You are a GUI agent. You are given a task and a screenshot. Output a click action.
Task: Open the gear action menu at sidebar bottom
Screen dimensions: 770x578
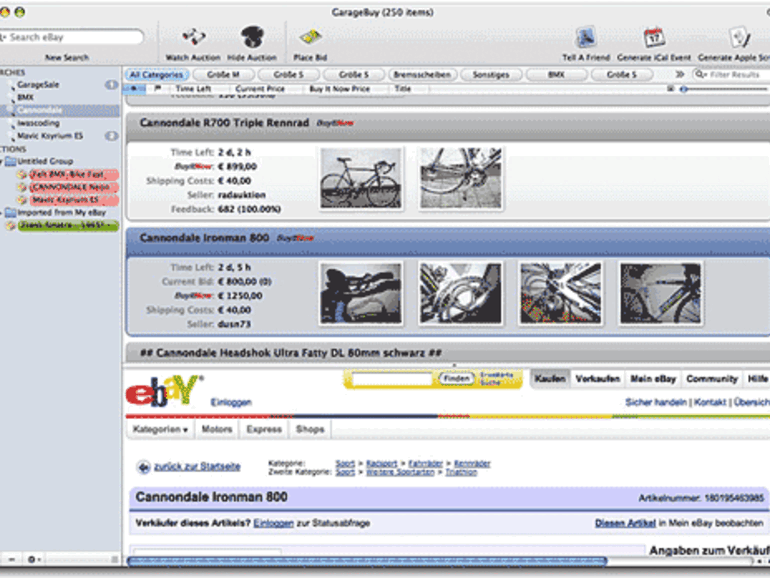[x=33, y=559]
